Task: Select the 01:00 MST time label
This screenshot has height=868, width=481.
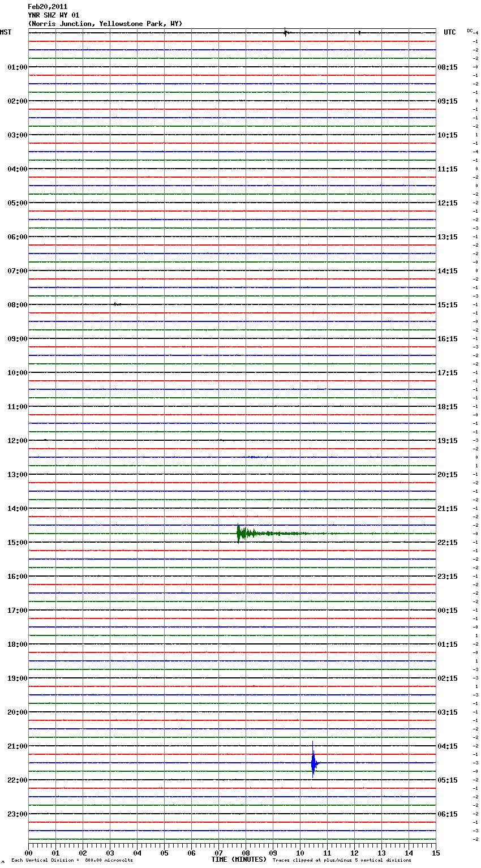Action: (18, 67)
